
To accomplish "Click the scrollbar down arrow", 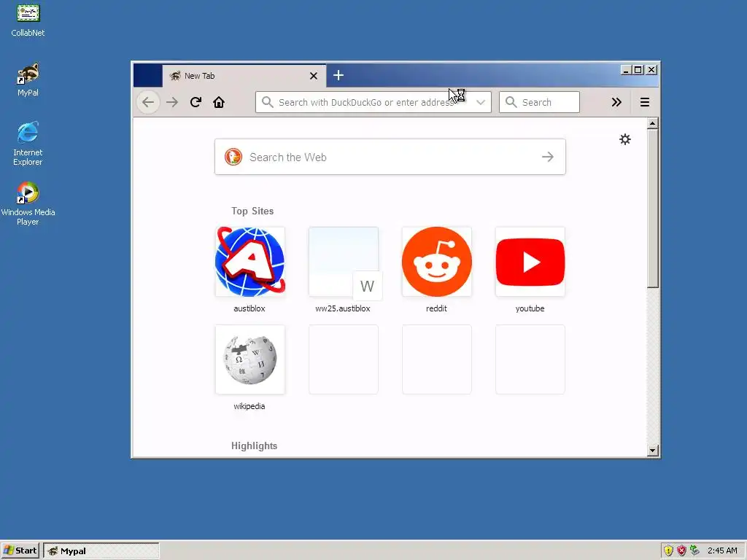I will tap(653, 451).
